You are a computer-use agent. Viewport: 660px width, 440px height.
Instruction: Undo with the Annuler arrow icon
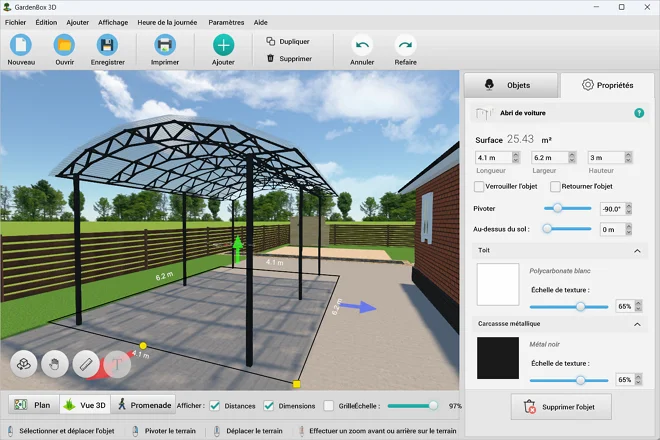coord(362,45)
